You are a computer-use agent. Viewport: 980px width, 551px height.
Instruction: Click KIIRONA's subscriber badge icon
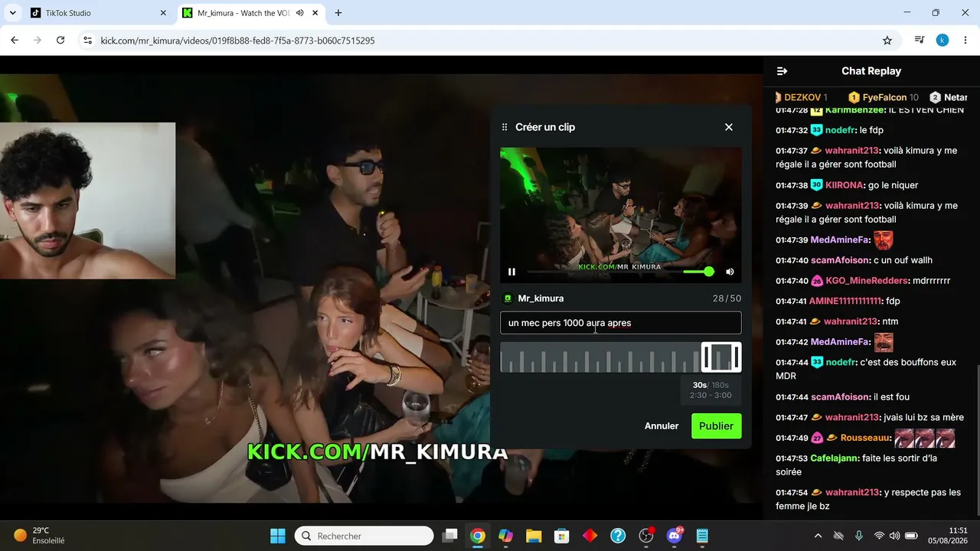816,185
